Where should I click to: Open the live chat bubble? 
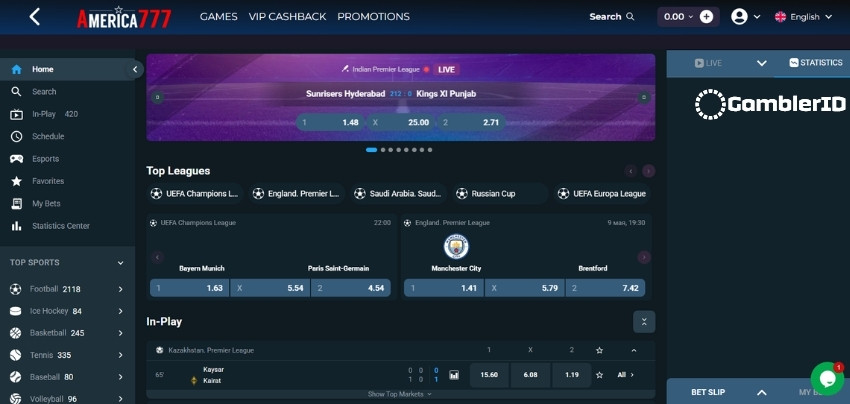click(x=827, y=379)
